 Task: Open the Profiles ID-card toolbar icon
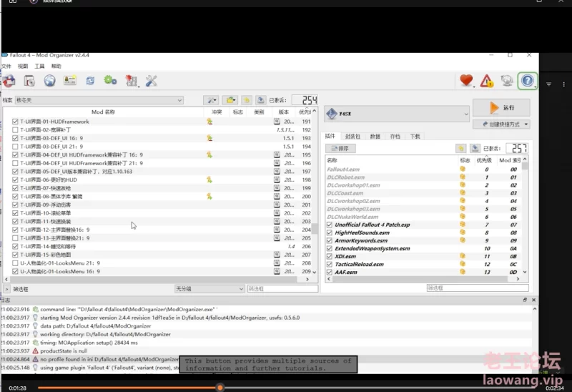(69, 80)
